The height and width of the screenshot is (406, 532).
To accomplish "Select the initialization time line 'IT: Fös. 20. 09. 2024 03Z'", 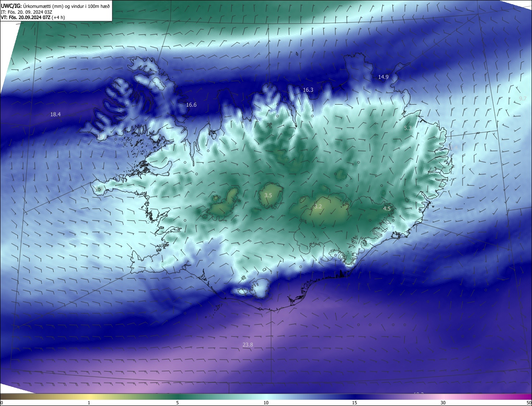I will point(27,12).
